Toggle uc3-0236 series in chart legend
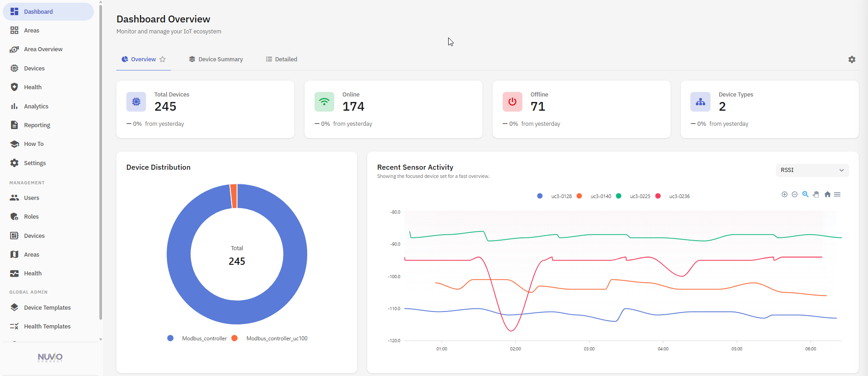 tap(673, 196)
